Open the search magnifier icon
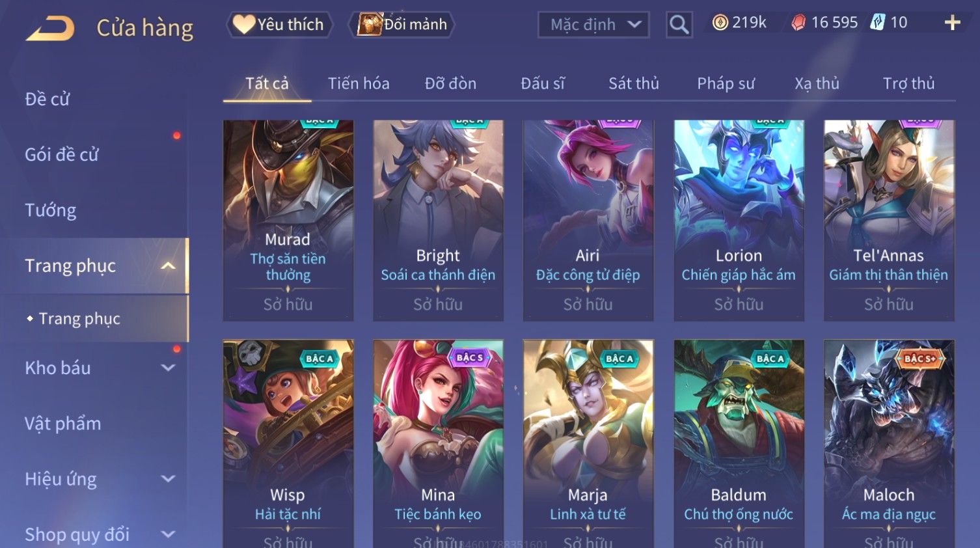Image resolution: width=980 pixels, height=548 pixels. [679, 25]
